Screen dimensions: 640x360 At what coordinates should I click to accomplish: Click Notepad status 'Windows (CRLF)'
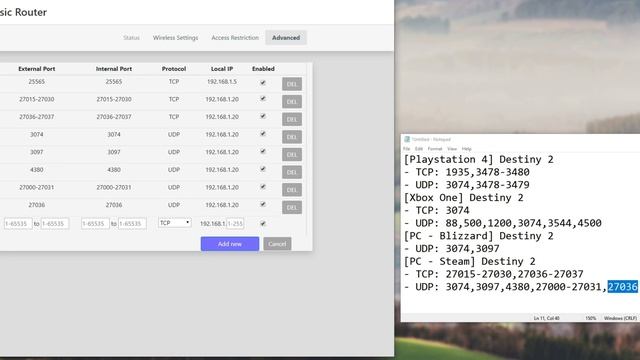click(x=620, y=318)
